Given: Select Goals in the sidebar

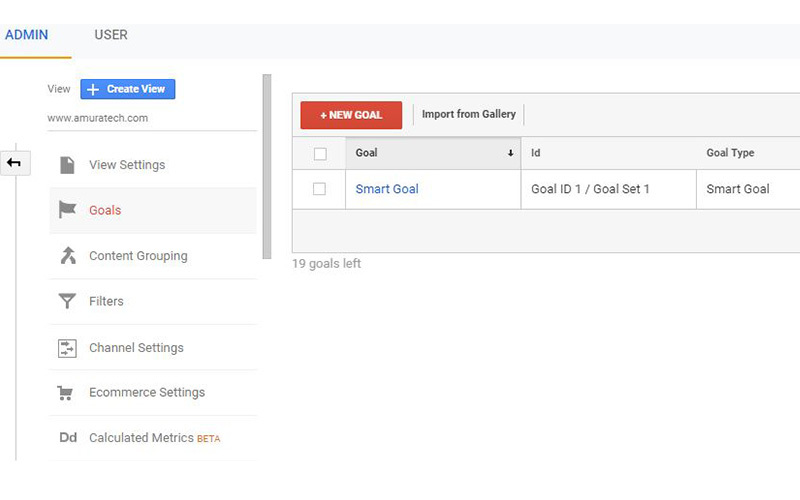Looking at the screenshot, I should pos(153,210).
